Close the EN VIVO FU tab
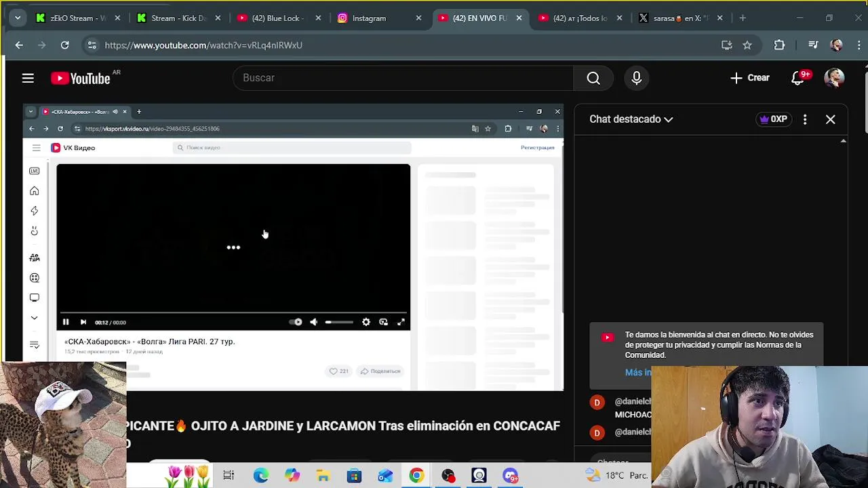Image resolution: width=868 pixels, height=488 pixels. (x=519, y=18)
